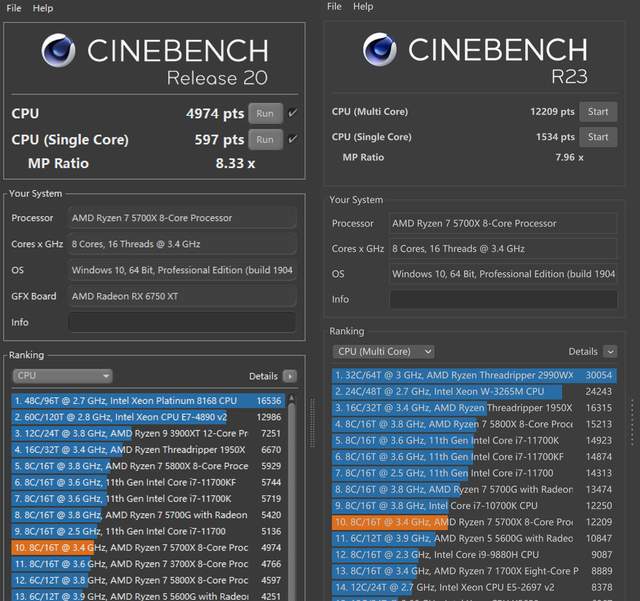Start the CPU (Multi Core) test in R23
640x601 pixels.
coord(598,112)
